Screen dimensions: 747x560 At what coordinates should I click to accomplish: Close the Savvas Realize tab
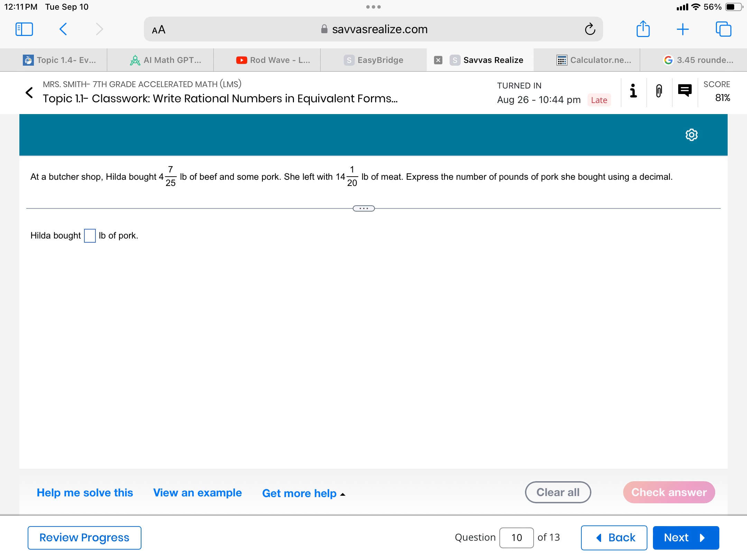(x=438, y=60)
